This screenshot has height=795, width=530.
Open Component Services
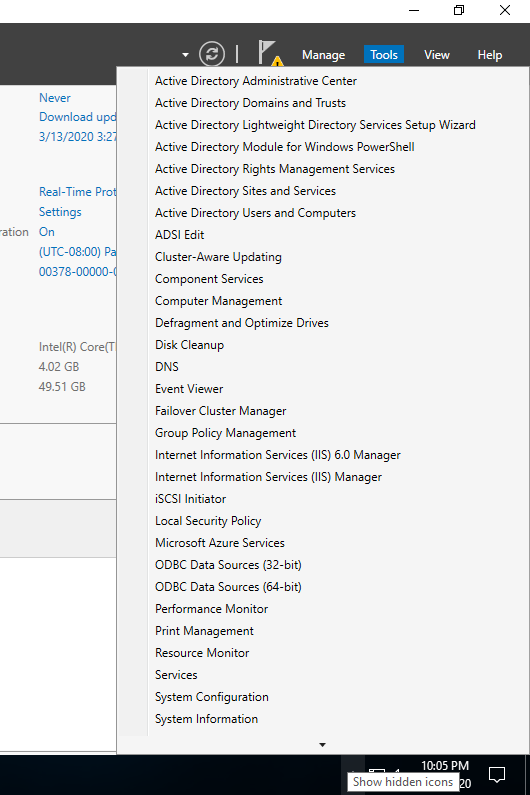click(209, 279)
